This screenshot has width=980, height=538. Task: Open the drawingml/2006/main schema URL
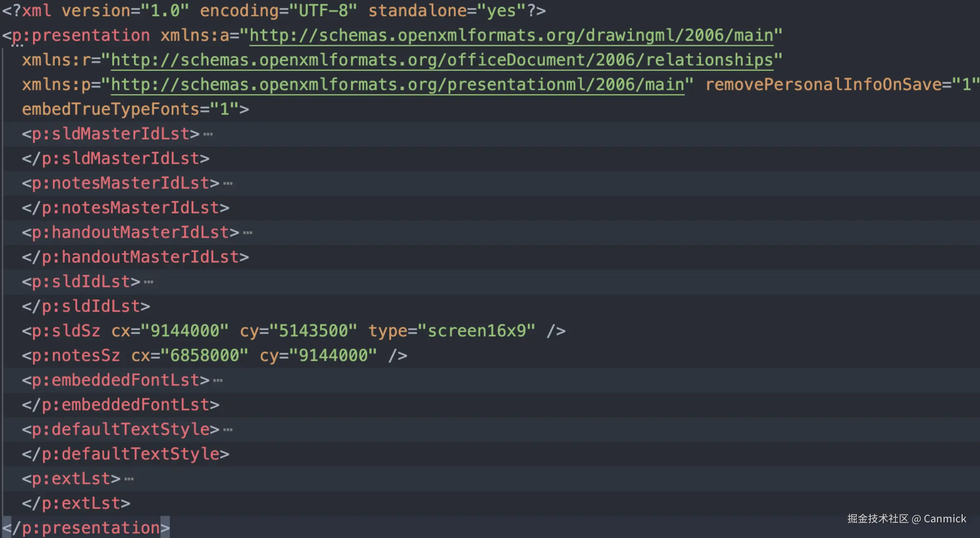coord(511,36)
